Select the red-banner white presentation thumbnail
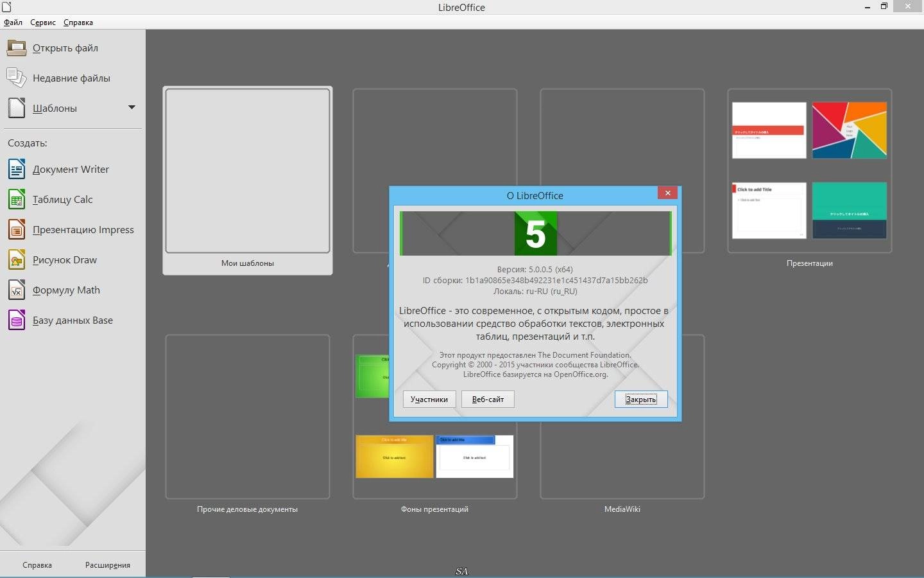Screen dimensions: 924x578 769,130
